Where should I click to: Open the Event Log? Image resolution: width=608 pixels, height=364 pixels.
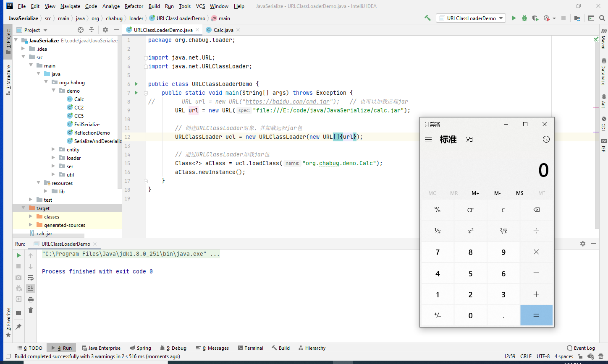(x=581, y=348)
